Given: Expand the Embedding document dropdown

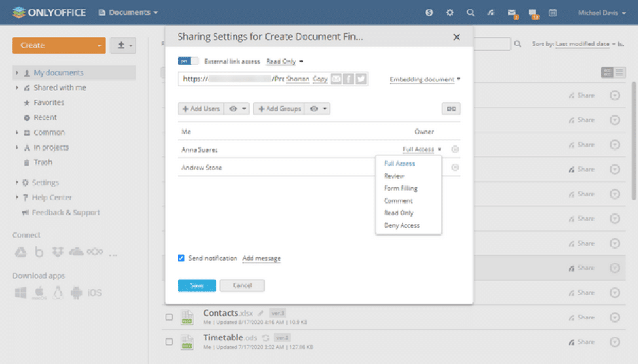Looking at the screenshot, I should [x=425, y=79].
